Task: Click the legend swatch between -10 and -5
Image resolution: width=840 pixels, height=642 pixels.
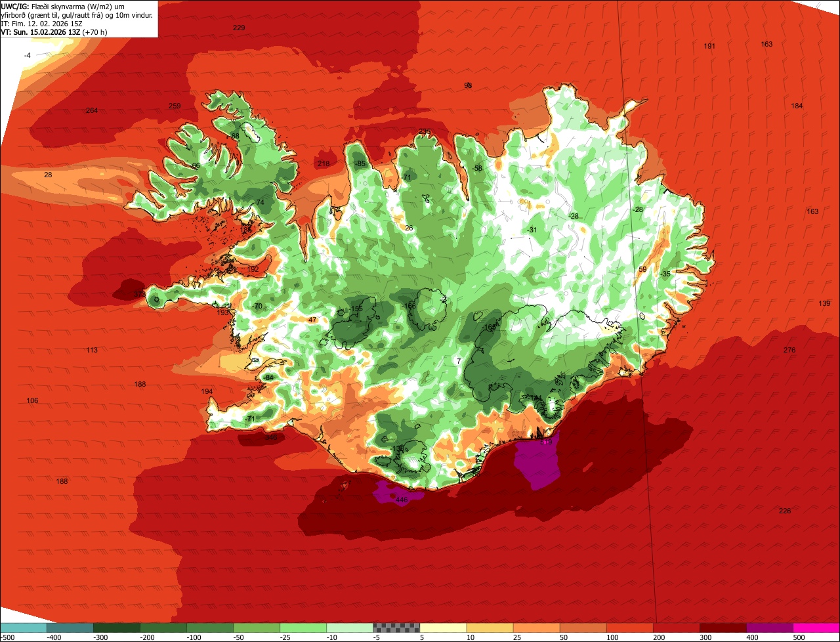Action: 349,628
